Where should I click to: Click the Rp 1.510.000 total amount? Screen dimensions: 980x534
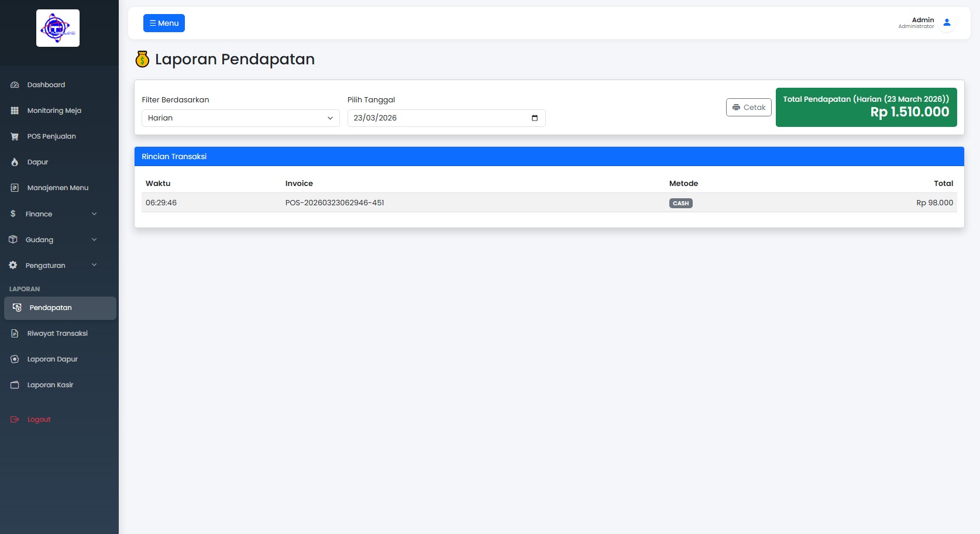coord(910,112)
